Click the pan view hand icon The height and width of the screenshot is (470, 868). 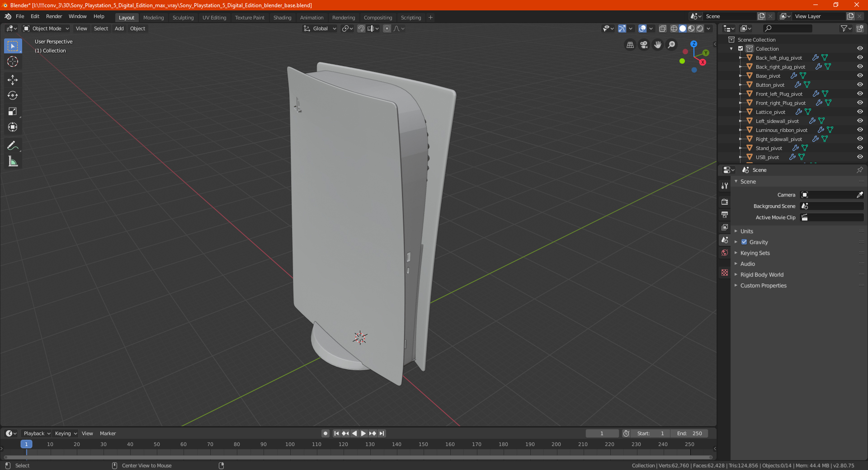click(x=658, y=45)
